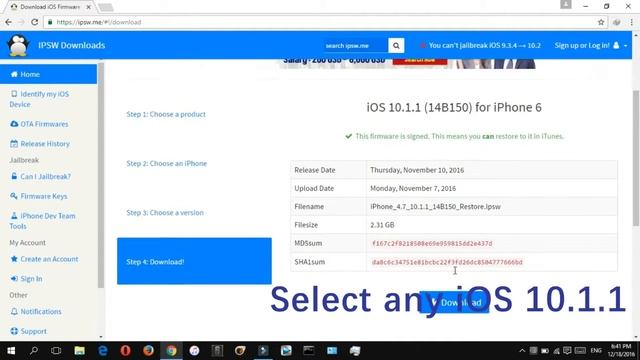The image size is (640, 360).
Task: Go to Step 3: Choose a version
Action: [x=165, y=213]
